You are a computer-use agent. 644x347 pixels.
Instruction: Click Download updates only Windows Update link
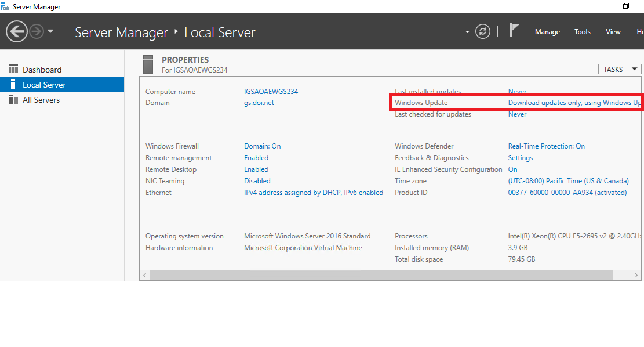[x=574, y=102]
